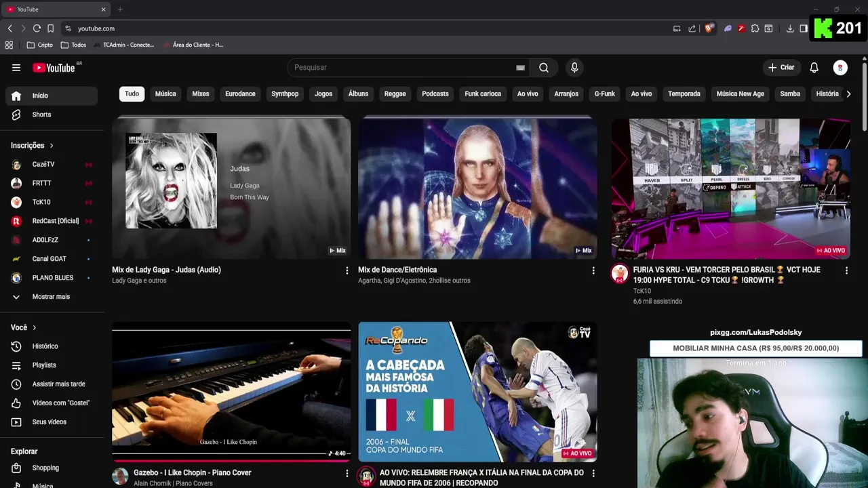The height and width of the screenshot is (488, 868).
Task: Select the Eurodance filter chip
Action: [x=241, y=94]
